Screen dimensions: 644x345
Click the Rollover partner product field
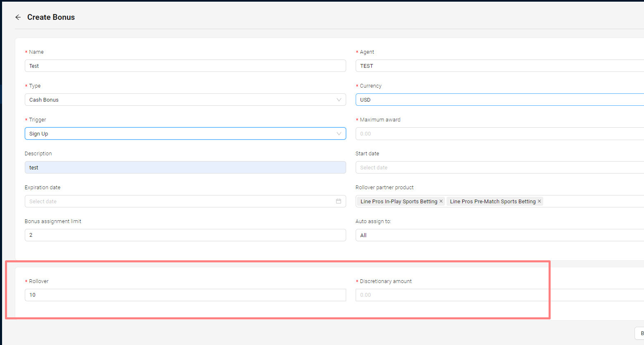pos(587,201)
